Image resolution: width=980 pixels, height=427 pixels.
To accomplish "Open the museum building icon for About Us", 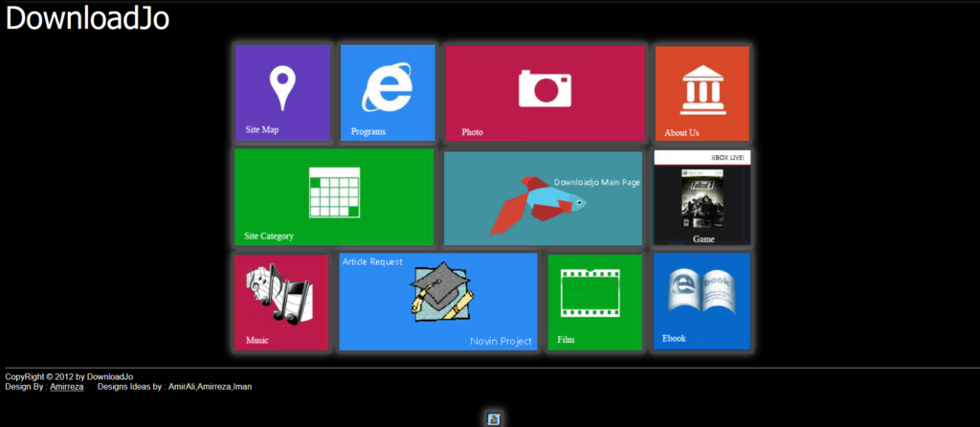I will coord(702,91).
